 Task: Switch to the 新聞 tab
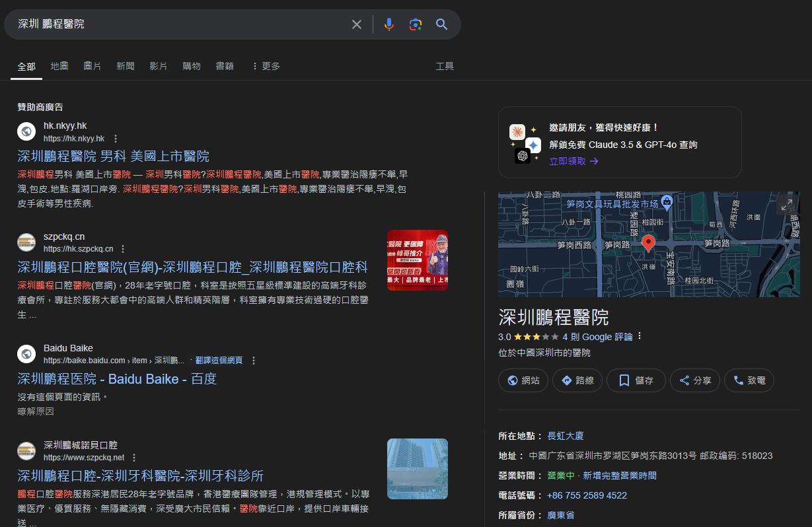(x=126, y=66)
